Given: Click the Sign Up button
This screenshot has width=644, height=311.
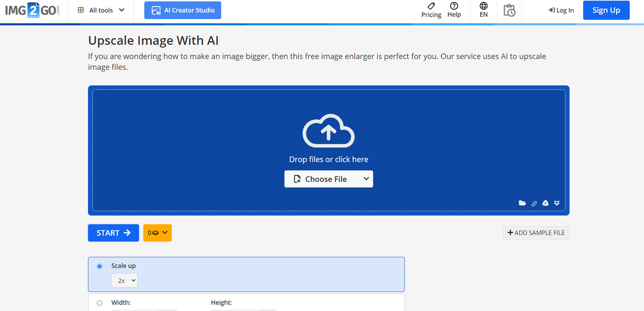Looking at the screenshot, I should coord(606,10).
